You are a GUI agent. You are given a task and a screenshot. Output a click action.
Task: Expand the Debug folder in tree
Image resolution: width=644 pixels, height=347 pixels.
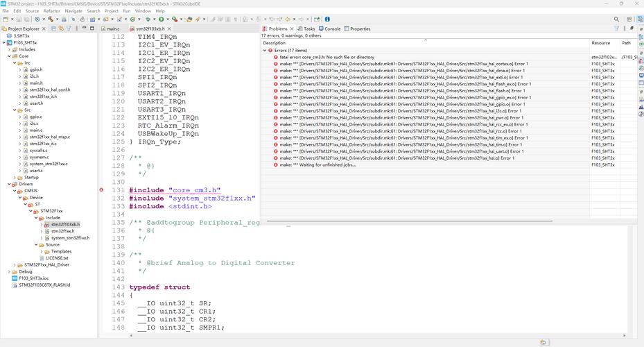click(x=9, y=271)
